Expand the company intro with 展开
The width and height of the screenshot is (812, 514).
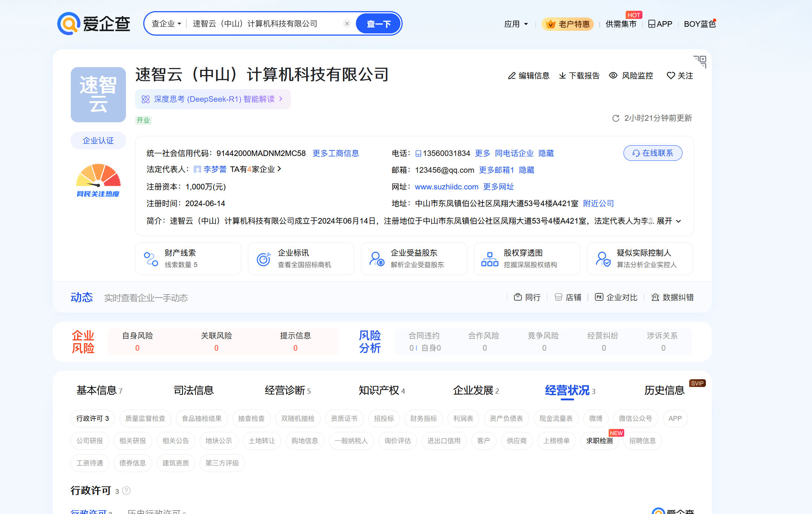tap(669, 221)
